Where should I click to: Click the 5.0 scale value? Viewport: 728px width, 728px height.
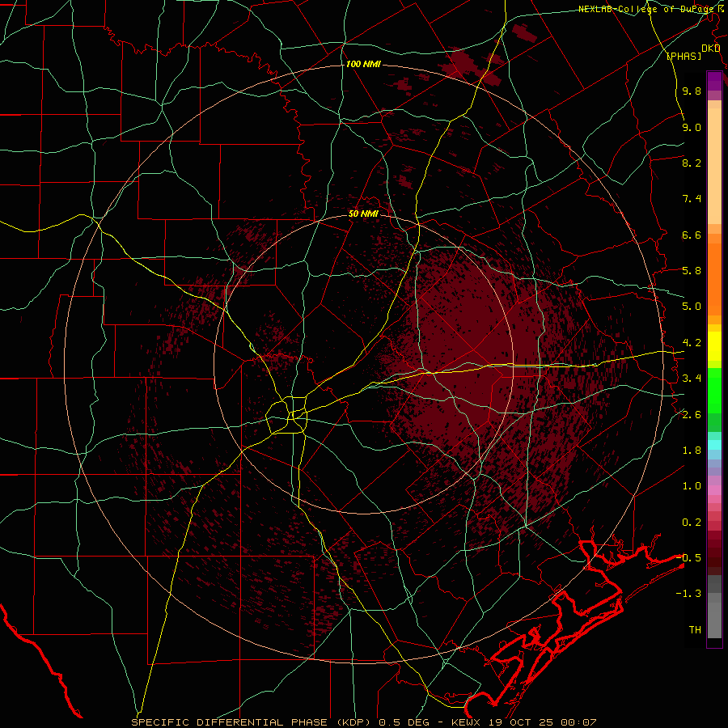pyautogui.click(x=692, y=307)
